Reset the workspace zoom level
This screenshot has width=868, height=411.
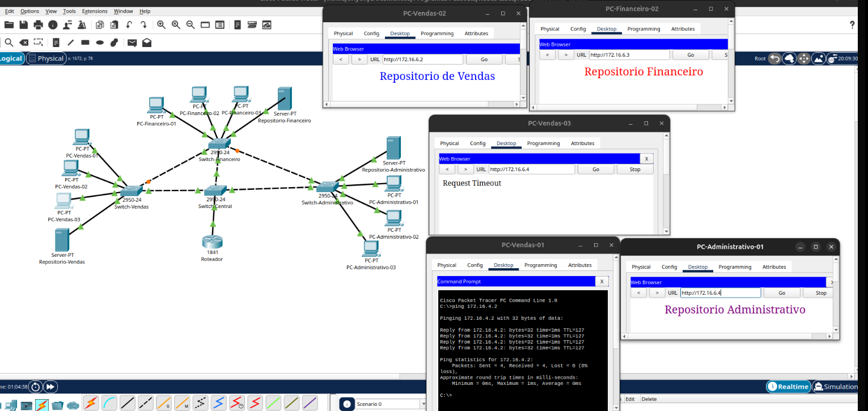(176, 25)
